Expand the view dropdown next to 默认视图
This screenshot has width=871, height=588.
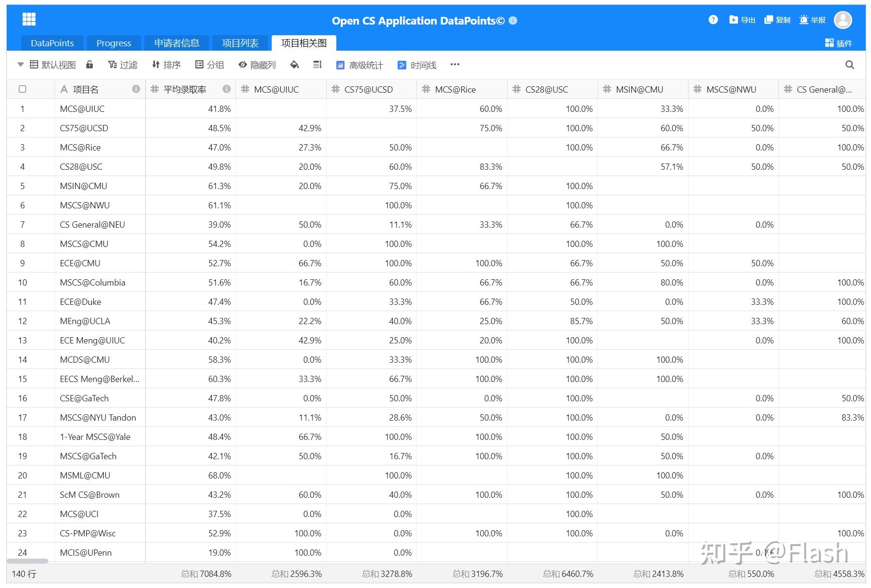click(x=20, y=64)
